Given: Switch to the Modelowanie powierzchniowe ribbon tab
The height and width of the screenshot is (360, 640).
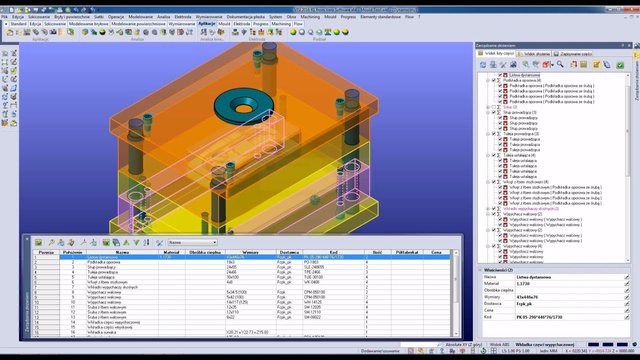Looking at the screenshot, I should pyautogui.click(x=138, y=24).
